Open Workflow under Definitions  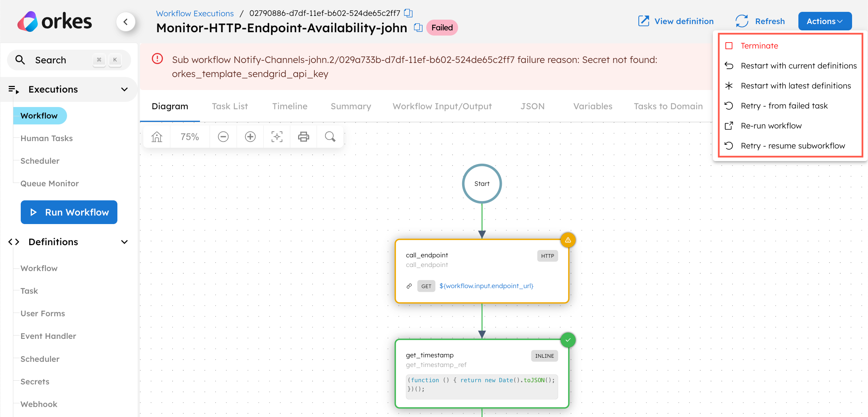(x=39, y=268)
